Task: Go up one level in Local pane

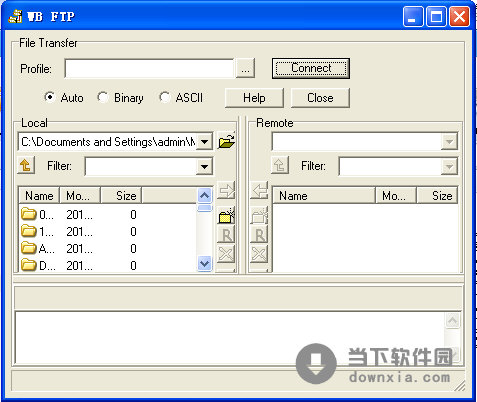Action: 26,165
